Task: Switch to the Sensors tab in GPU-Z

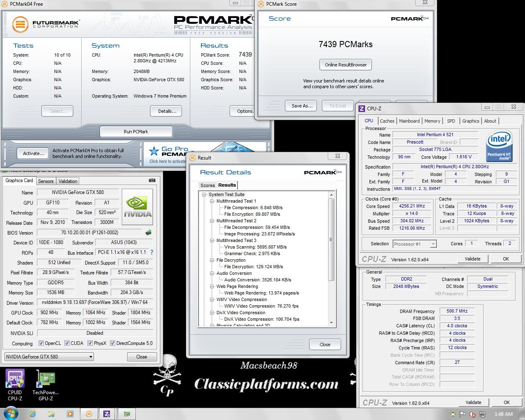Action: [x=46, y=181]
